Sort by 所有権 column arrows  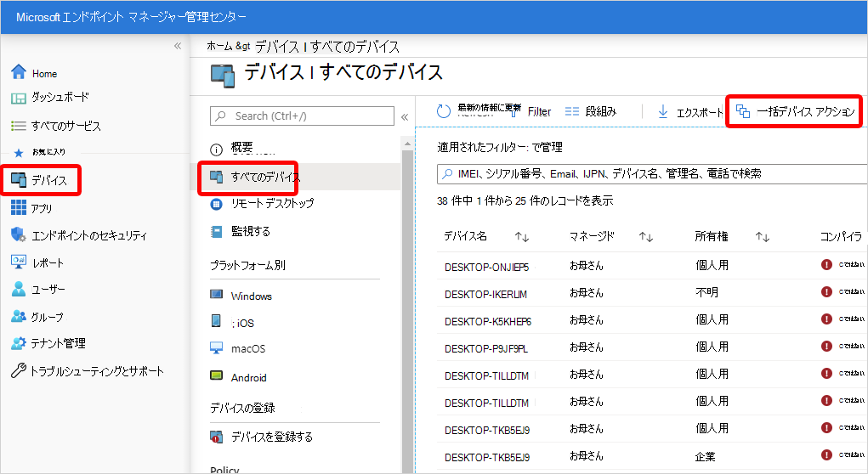[763, 237]
